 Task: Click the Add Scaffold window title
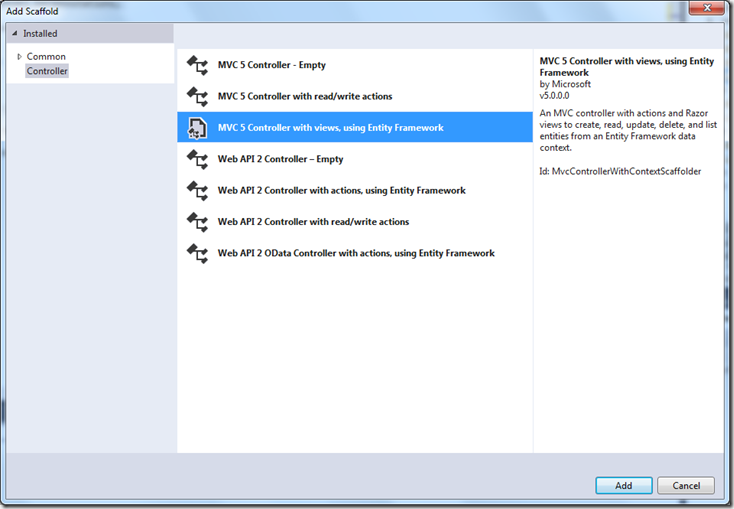(32, 11)
